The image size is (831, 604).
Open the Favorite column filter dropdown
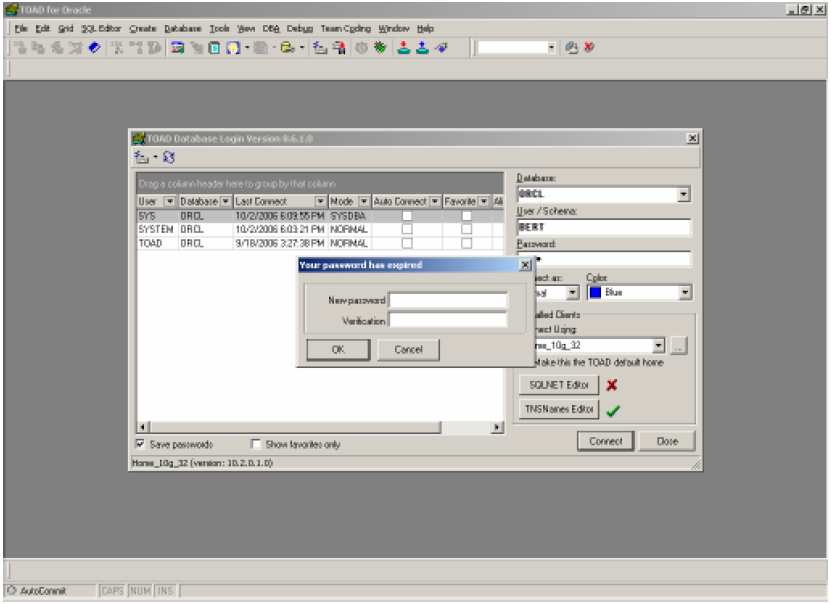click(x=483, y=201)
